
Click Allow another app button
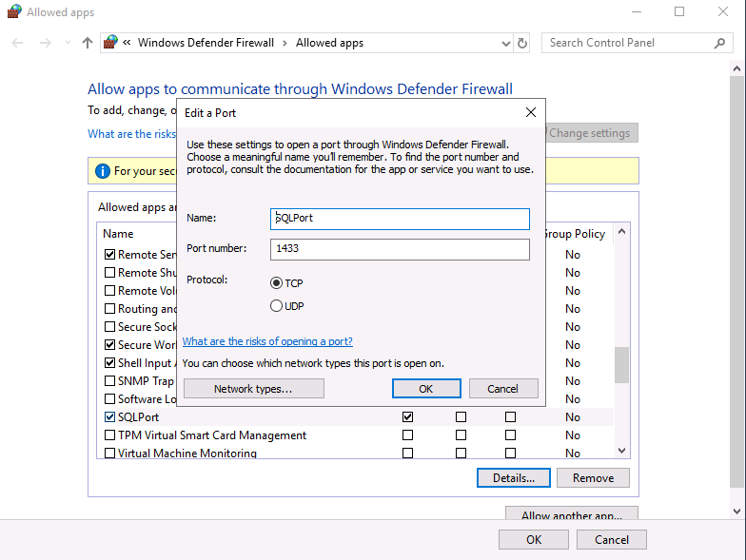click(x=572, y=513)
